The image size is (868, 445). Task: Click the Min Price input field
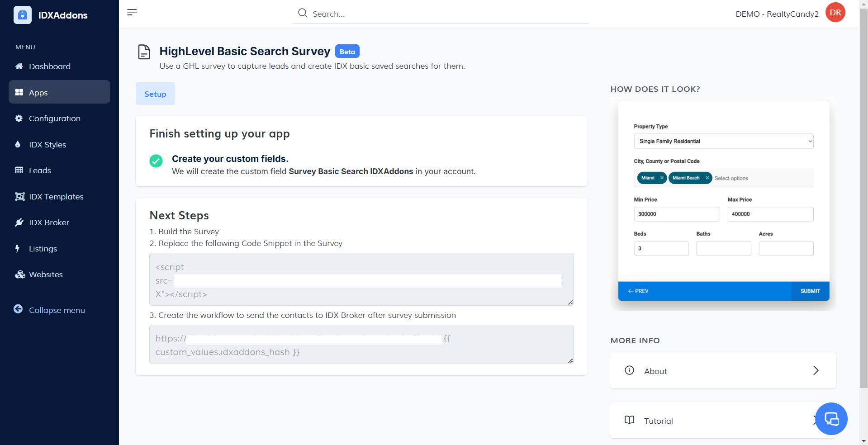click(676, 214)
